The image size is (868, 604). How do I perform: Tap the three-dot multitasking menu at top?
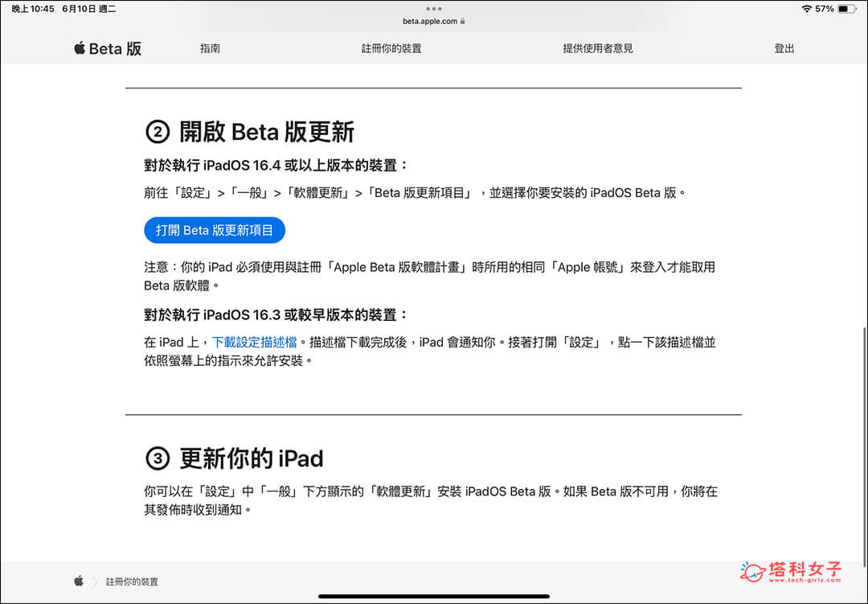pyautogui.click(x=434, y=8)
